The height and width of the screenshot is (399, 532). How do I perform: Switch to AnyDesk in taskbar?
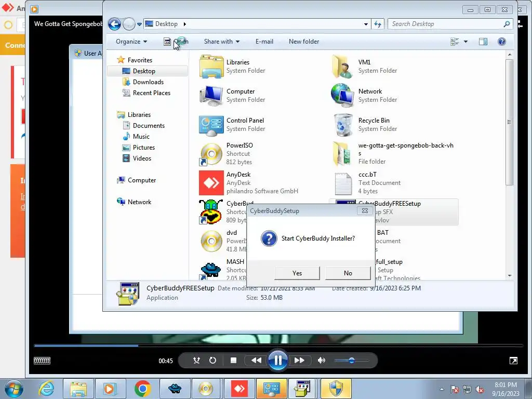(240, 389)
